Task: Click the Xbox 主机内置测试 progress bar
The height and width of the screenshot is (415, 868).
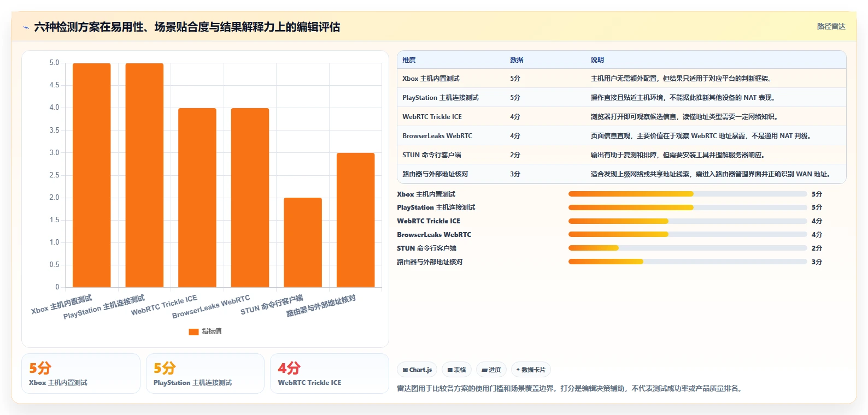Action: [688, 194]
